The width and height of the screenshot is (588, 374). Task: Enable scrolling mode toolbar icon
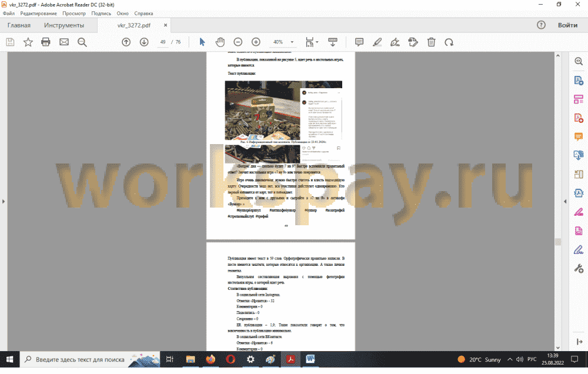(x=333, y=42)
